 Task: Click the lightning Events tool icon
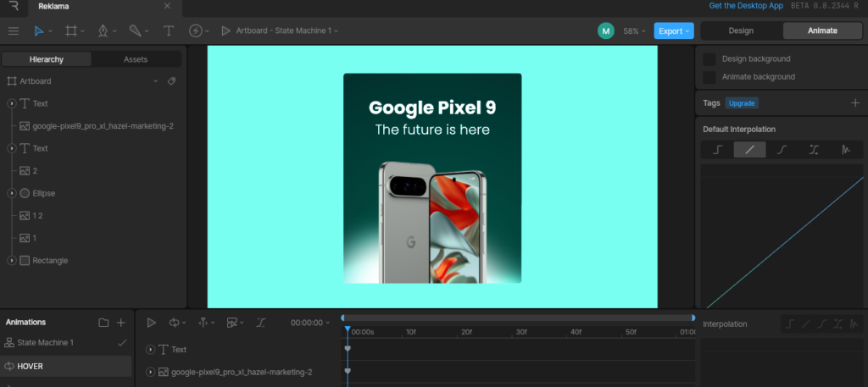click(x=196, y=31)
